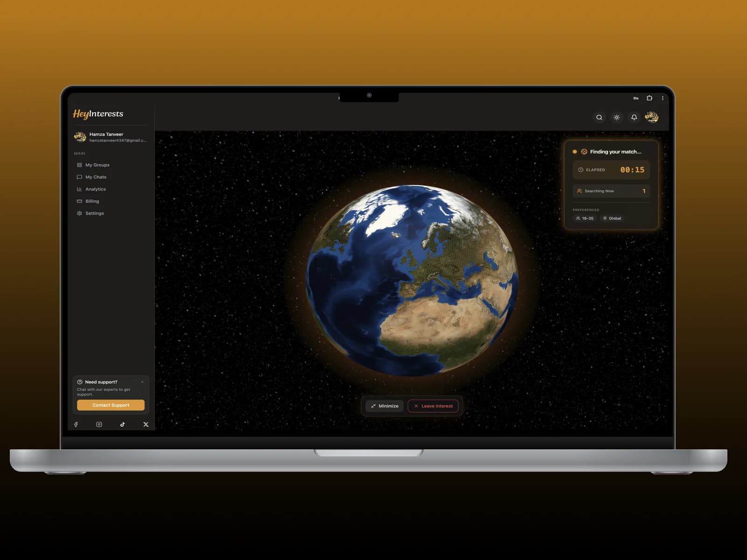Screen dimensions: 747x560
Task: Open Instagram social link
Action: [99, 425]
